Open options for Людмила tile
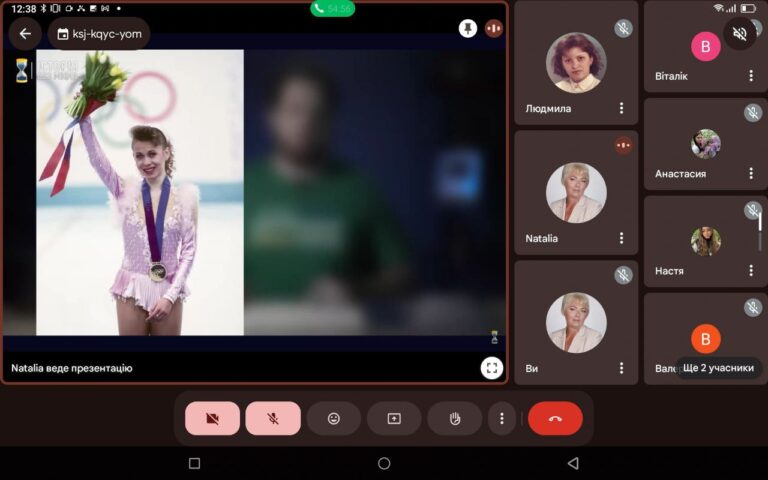This screenshot has width=768, height=480. tap(621, 108)
